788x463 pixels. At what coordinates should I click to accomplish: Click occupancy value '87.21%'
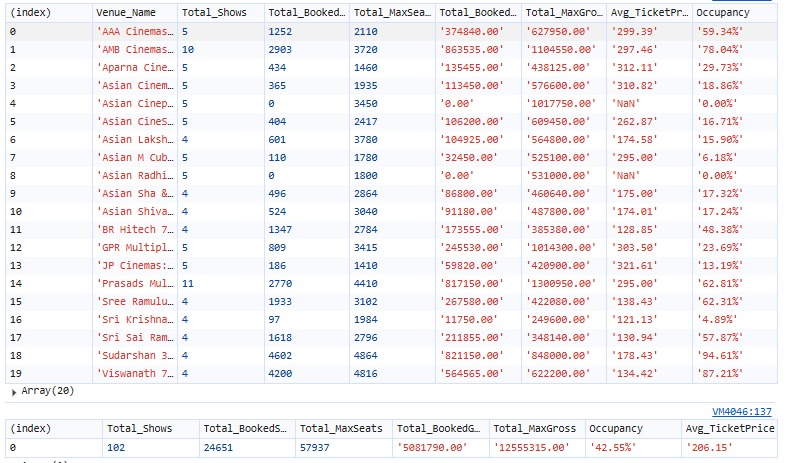(720, 374)
